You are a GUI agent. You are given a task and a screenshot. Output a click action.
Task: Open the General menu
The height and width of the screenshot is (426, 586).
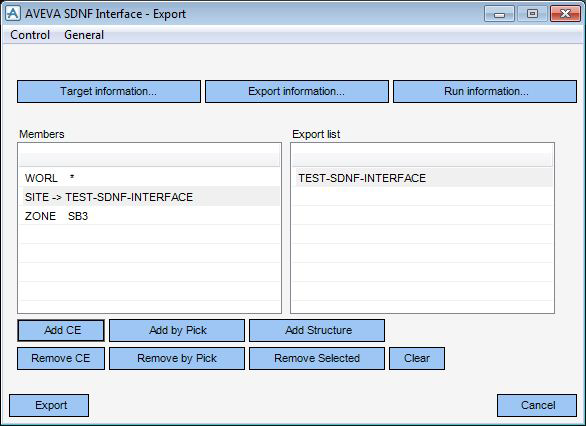[x=84, y=35]
